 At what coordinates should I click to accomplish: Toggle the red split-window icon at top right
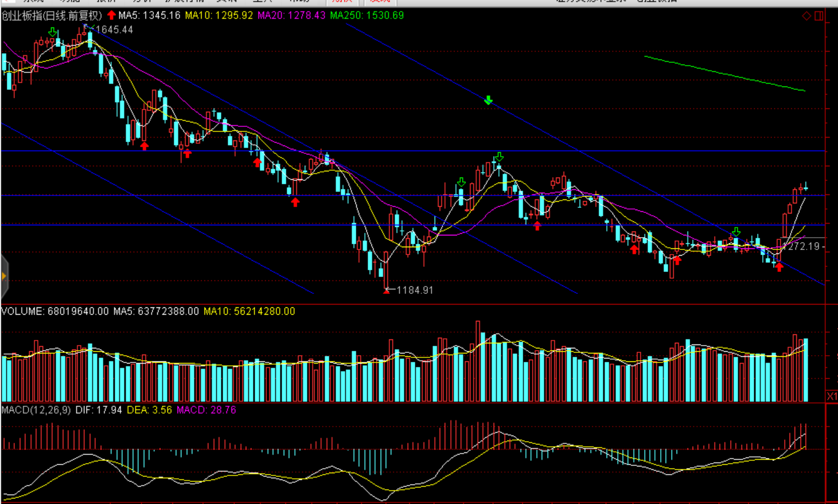coord(819,16)
